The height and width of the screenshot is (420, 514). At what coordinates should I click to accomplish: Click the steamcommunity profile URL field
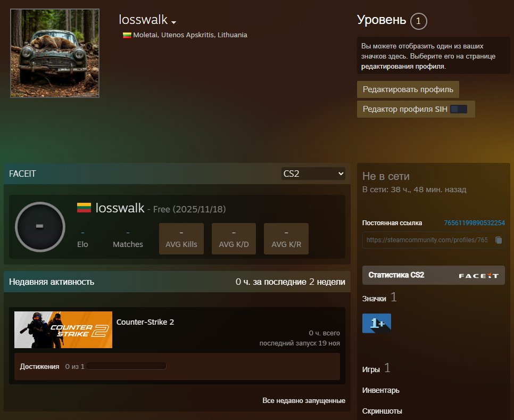426,240
